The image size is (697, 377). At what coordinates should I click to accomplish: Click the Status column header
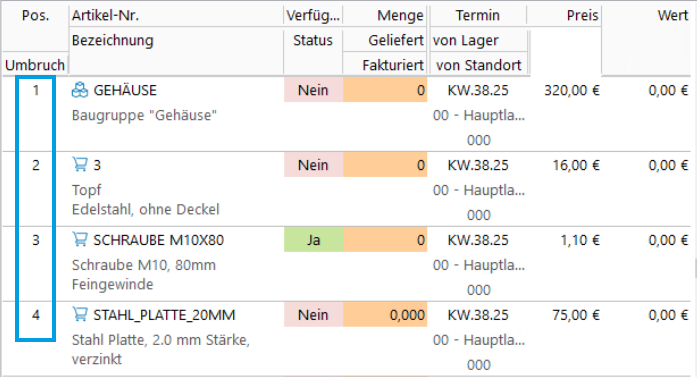tap(313, 40)
